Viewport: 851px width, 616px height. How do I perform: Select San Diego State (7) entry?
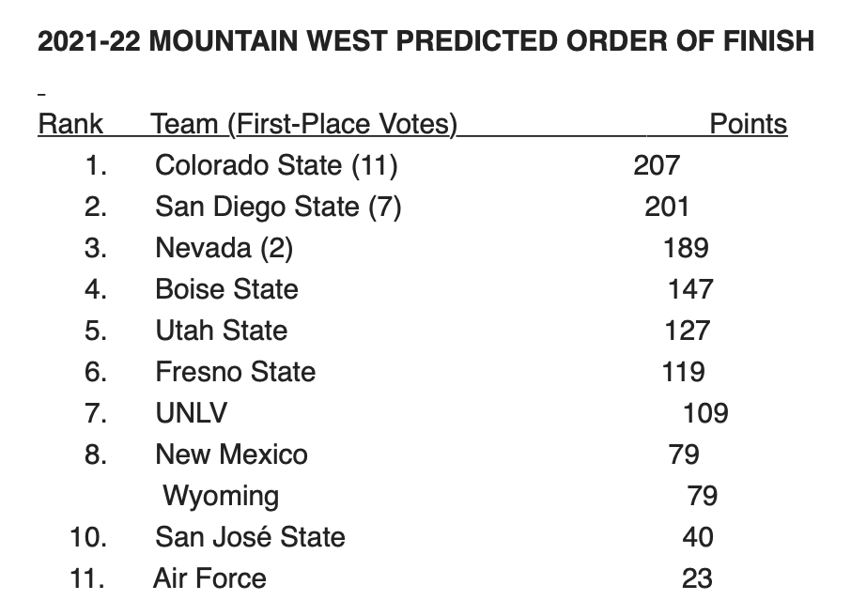click(x=278, y=207)
